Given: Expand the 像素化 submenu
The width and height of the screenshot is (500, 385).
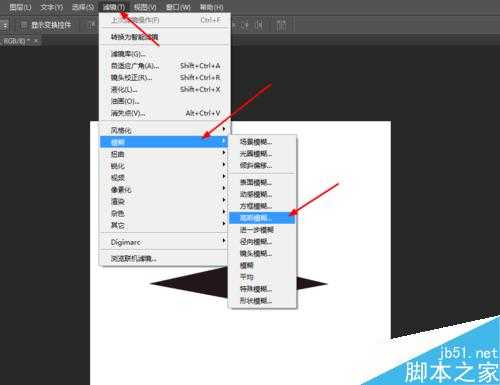Looking at the screenshot, I should pyautogui.click(x=164, y=190).
